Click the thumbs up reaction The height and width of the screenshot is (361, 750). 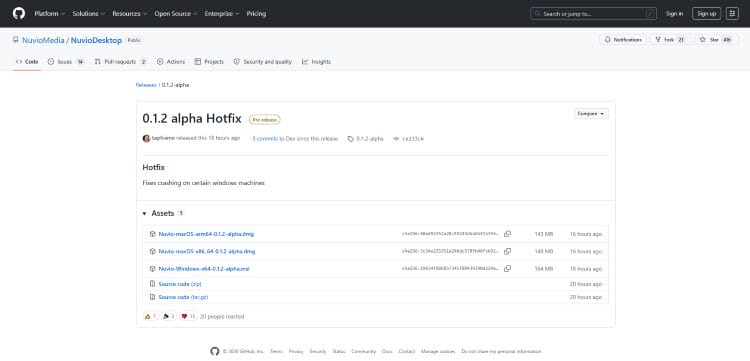150,317
